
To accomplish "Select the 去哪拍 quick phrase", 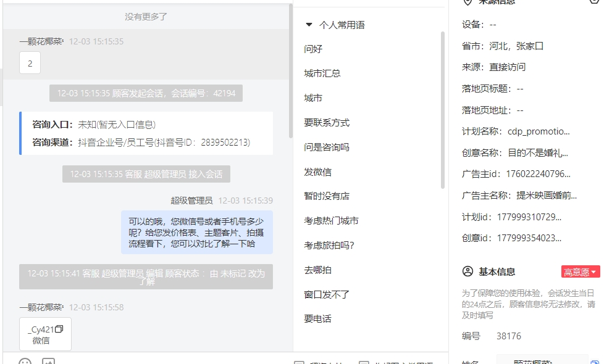I will click(x=317, y=270).
